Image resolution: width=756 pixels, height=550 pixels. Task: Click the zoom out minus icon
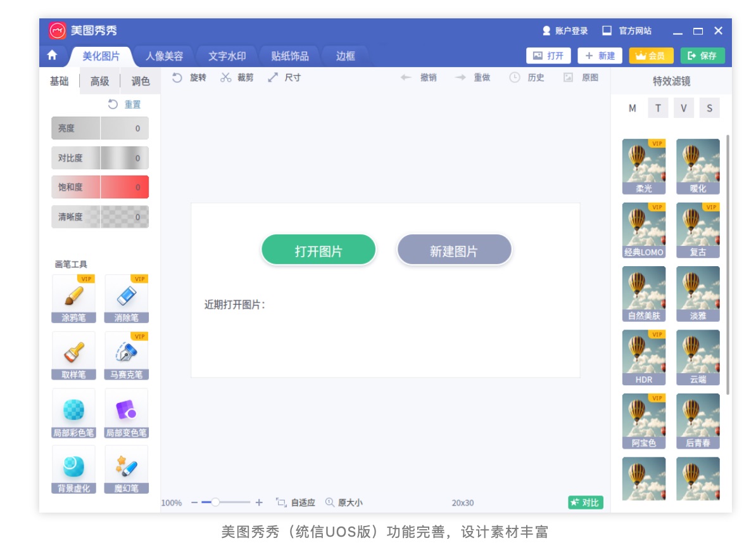pos(194,502)
